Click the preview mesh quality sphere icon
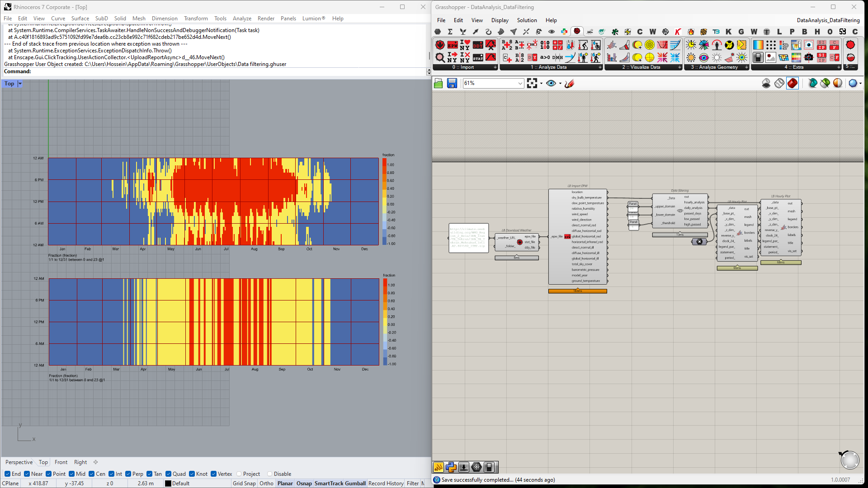868x488 pixels. coord(838,83)
